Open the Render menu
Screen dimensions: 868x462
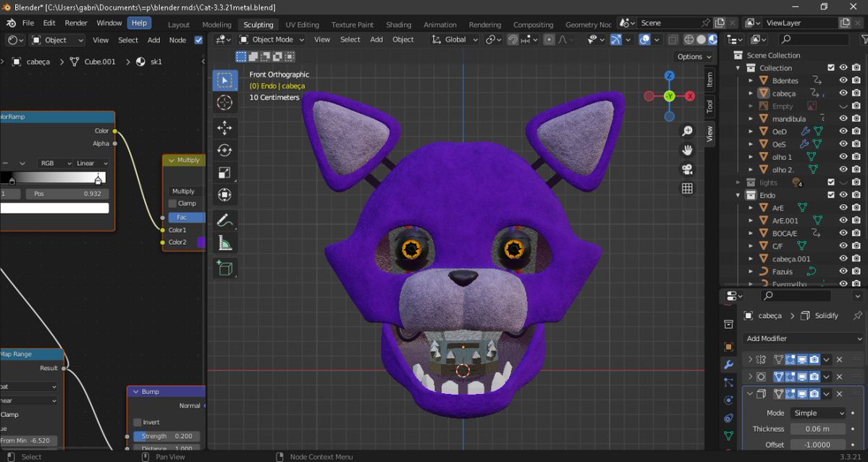tap(76, 23)
